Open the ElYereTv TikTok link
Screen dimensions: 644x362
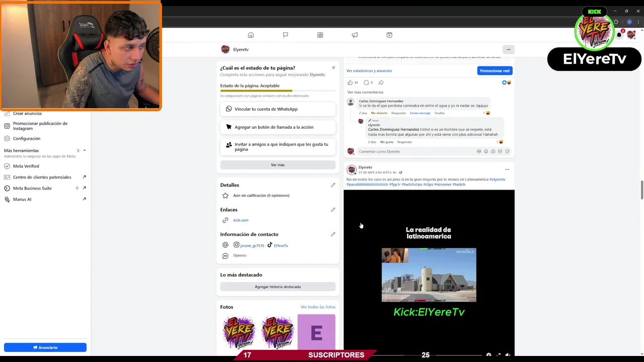click(281, 245)
